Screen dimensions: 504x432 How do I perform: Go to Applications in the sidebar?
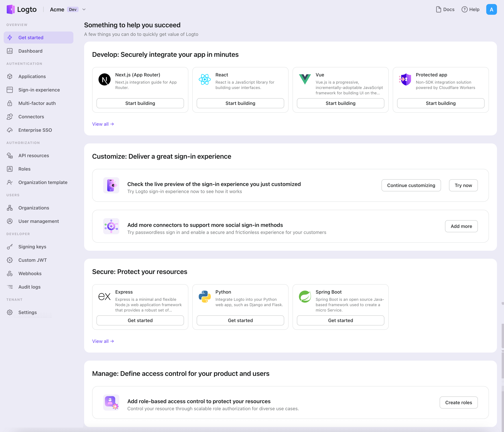[32, 76]
